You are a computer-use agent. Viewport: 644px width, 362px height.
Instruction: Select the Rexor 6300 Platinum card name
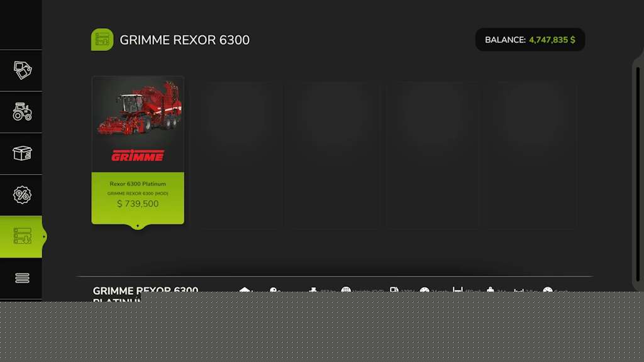coord(138,184)
